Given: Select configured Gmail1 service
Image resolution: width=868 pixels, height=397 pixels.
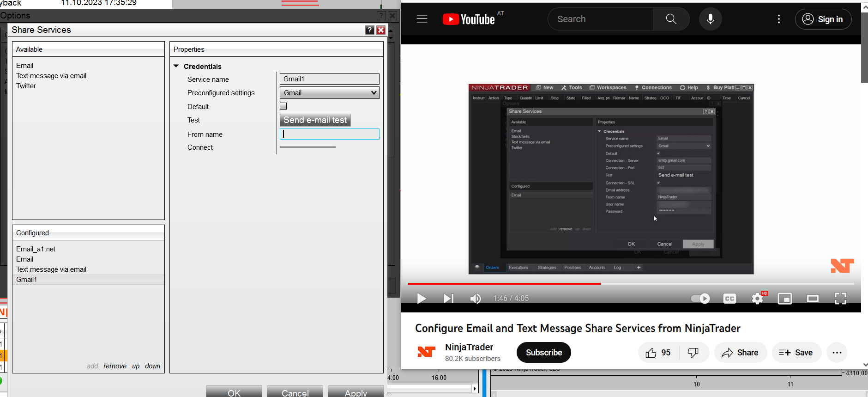Looking at the screenshot, I should (x=88, y=280).
